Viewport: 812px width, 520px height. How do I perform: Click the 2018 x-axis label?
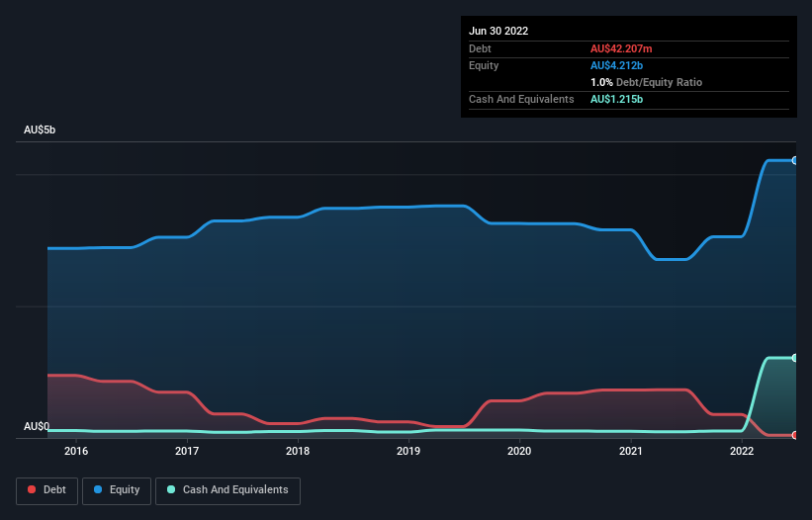click(298, 451)
